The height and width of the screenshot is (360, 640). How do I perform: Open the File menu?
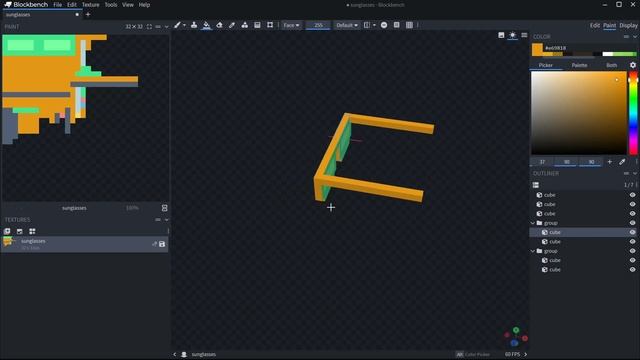coord(58,5)
